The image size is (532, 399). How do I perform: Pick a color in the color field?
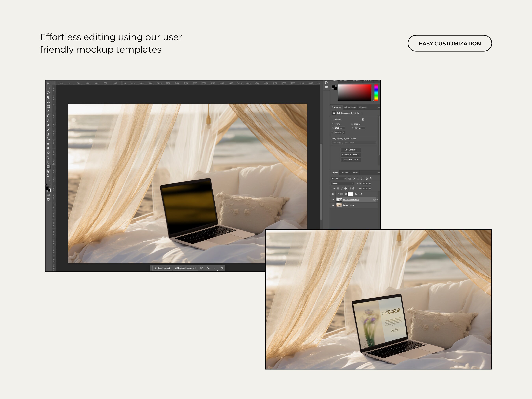[x=355, y=93]
